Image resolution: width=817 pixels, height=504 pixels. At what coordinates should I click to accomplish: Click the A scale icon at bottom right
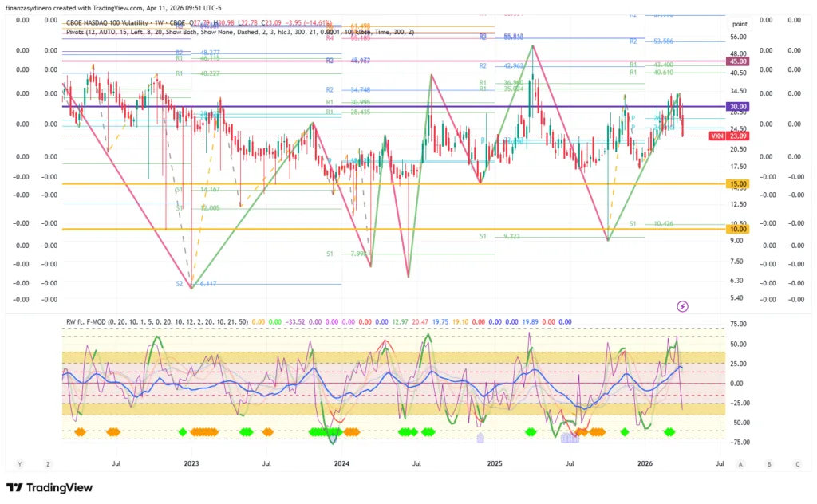pyautogui.click(x=740, y=463)
